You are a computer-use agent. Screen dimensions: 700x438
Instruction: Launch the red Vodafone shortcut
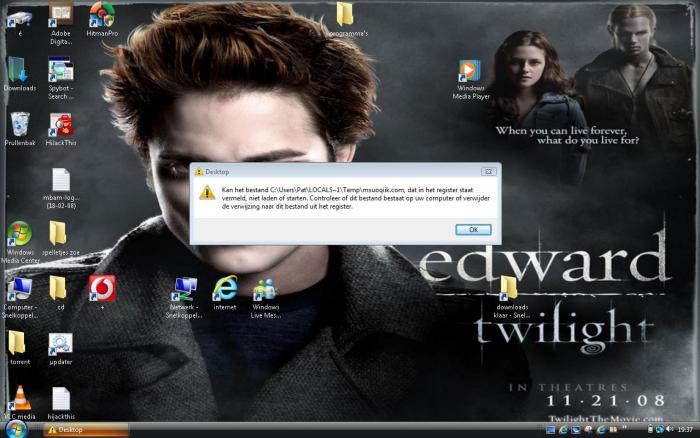102,293
